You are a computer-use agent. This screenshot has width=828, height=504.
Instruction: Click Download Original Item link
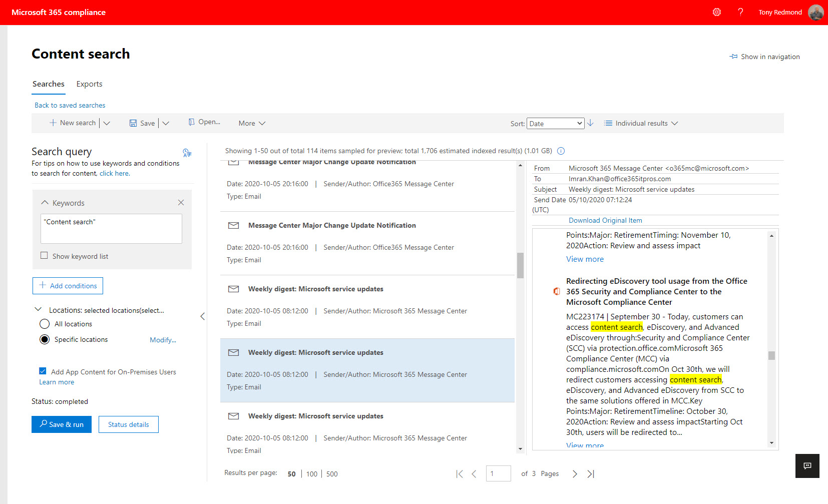605,220
